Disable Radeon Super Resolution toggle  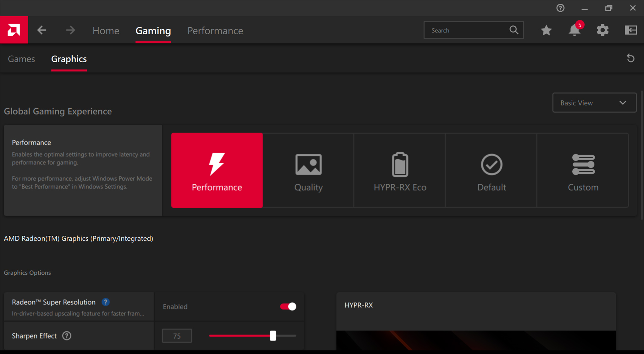click(x=288, y=306)
